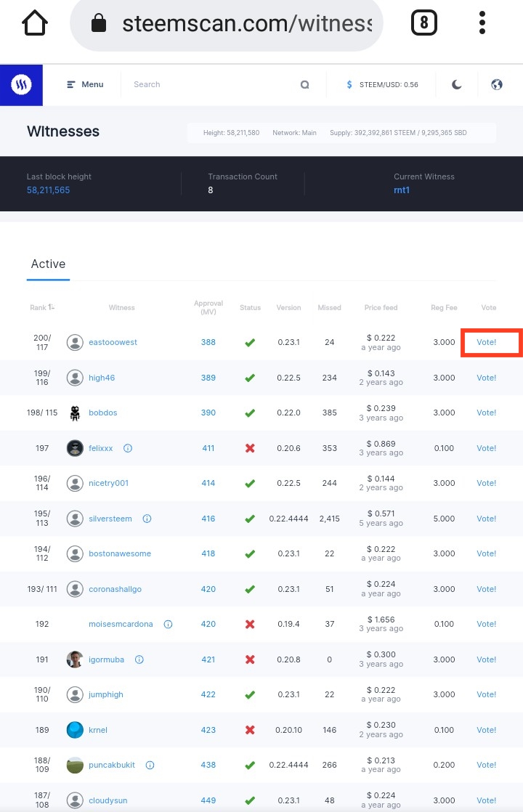Click the Steem logo
This screenshot has width=523, height=812.
click(21, 85)
